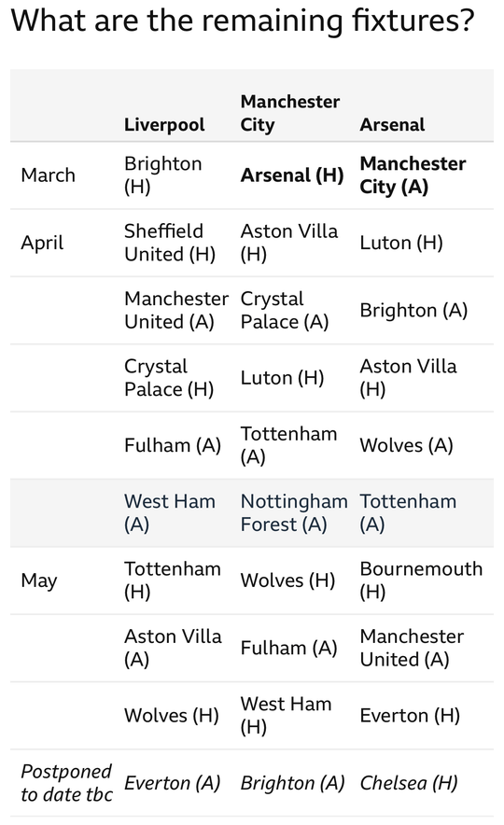Click the March row label

(x=48, y=175)
